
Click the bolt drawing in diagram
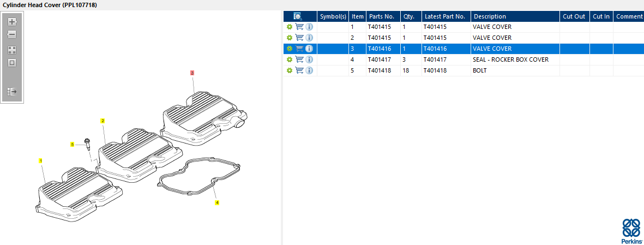pyautogui.click(x=87, y=145)
